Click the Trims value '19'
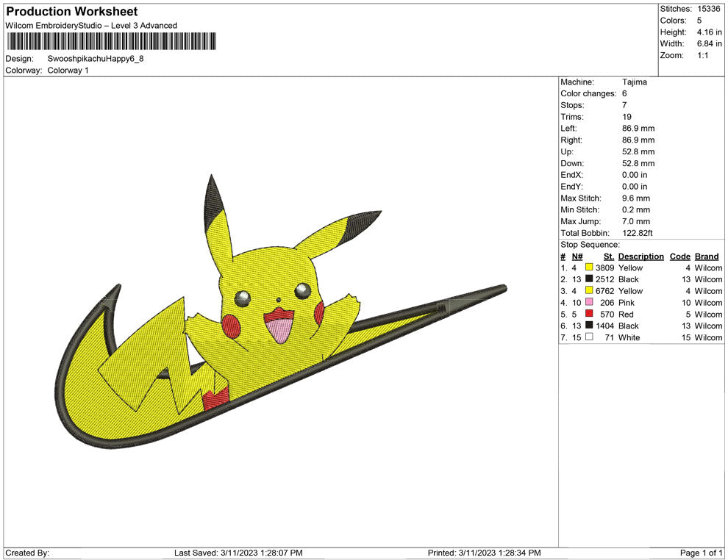 click(627, 117)
